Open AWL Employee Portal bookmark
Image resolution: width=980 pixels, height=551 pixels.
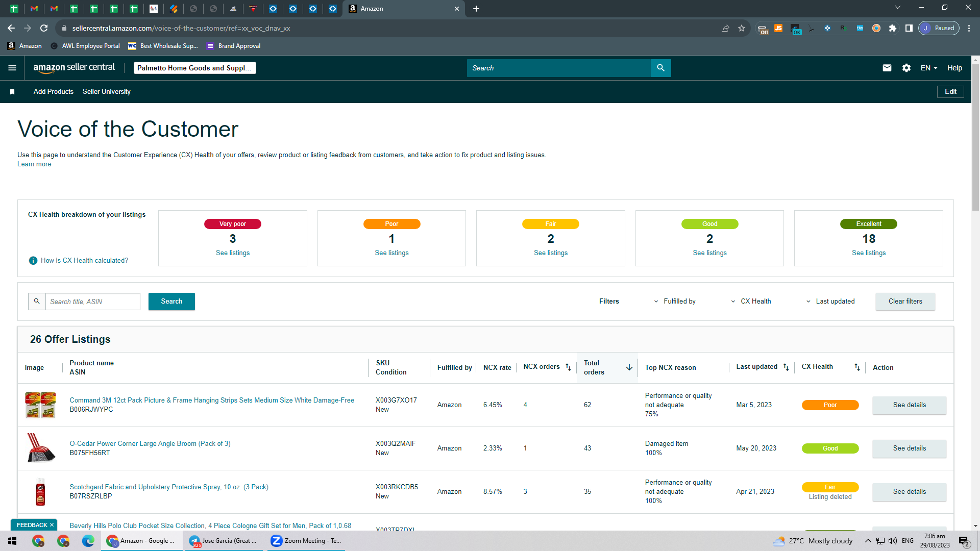(86, 46)
